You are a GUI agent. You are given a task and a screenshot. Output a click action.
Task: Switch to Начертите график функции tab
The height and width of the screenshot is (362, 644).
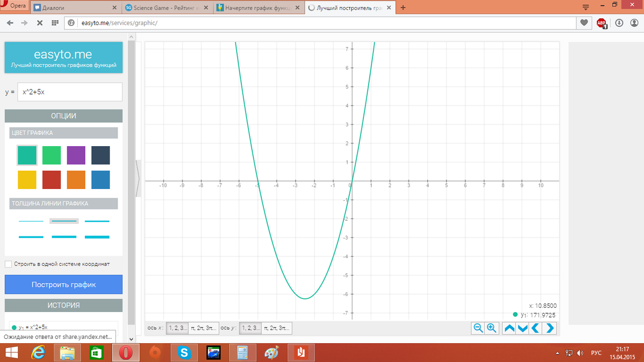point(259,8)
